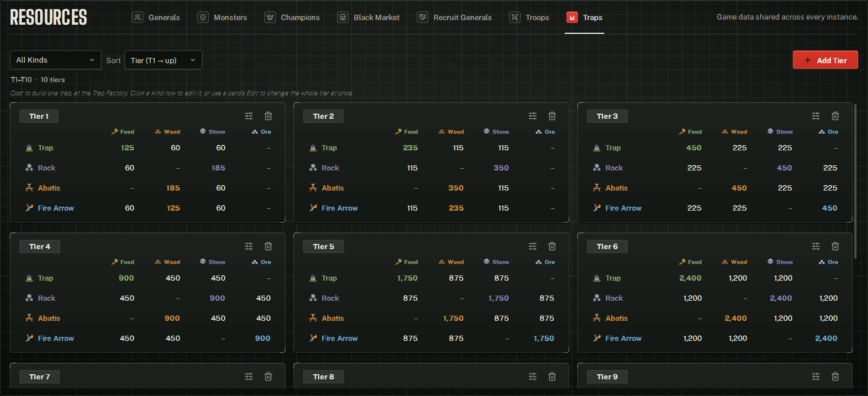868x396 pixels.
Task: Open Tier 5 edit sliders icon
Action: point(533,246)
